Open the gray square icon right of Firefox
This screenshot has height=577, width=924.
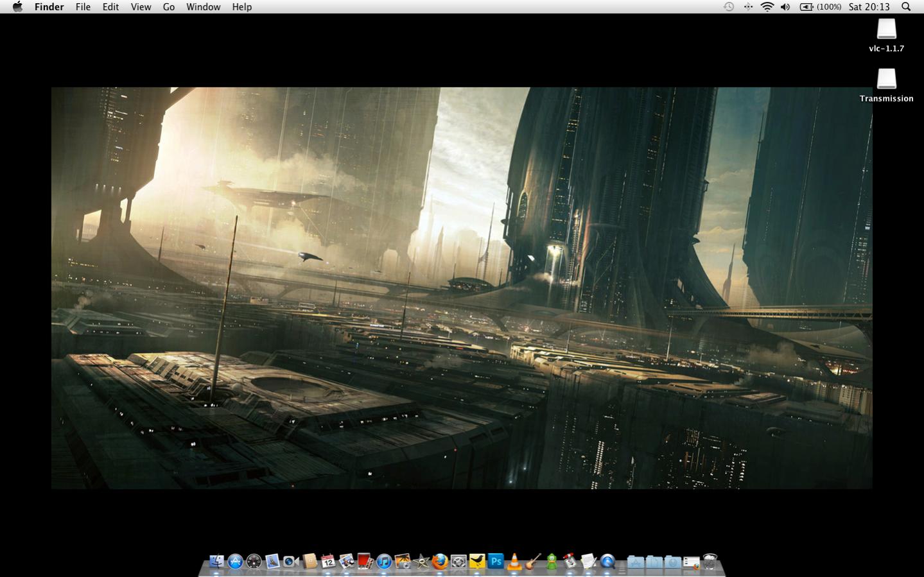(458, 562)
